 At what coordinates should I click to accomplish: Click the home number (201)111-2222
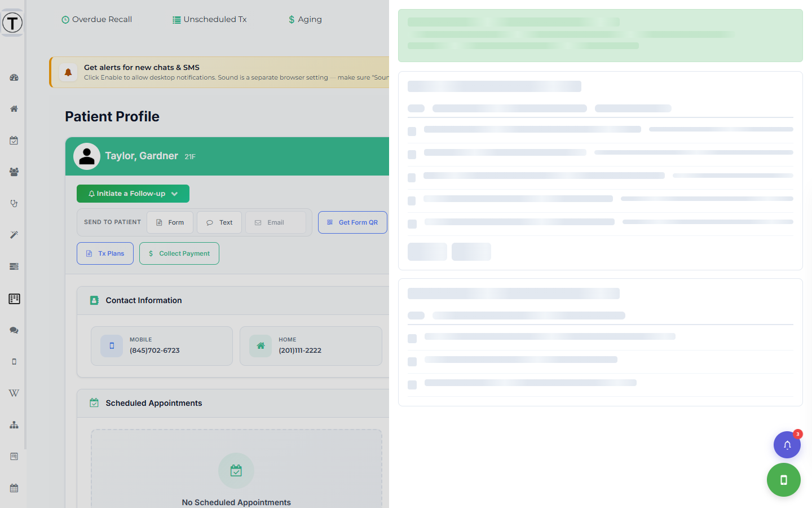(x=300, y=351)
